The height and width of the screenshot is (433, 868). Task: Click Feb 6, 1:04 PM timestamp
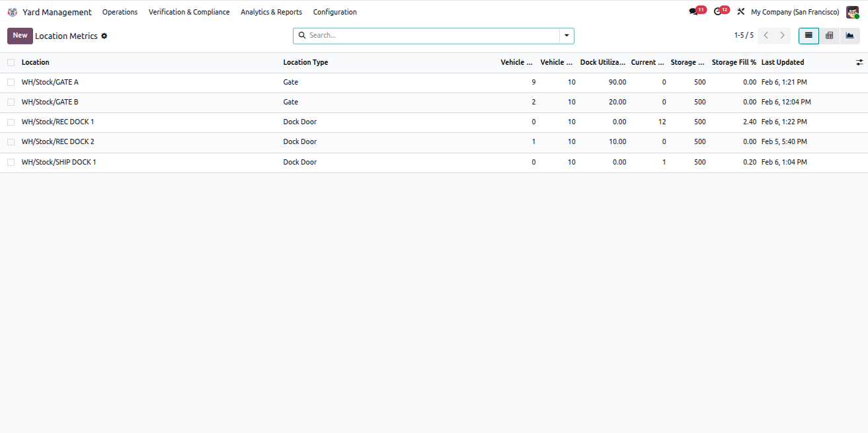784,163
